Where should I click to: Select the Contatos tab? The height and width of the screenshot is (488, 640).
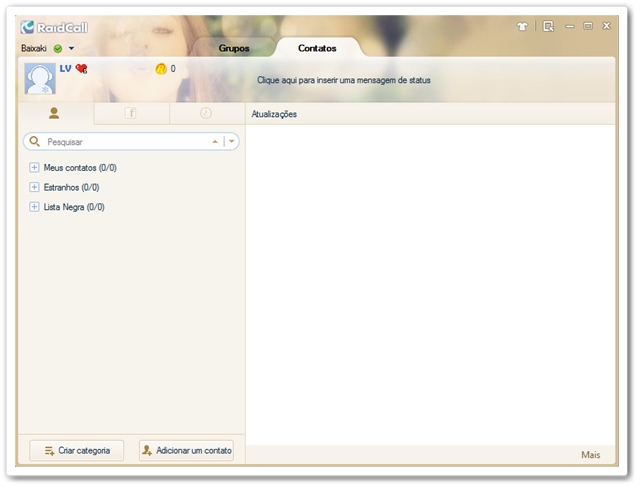317,48
